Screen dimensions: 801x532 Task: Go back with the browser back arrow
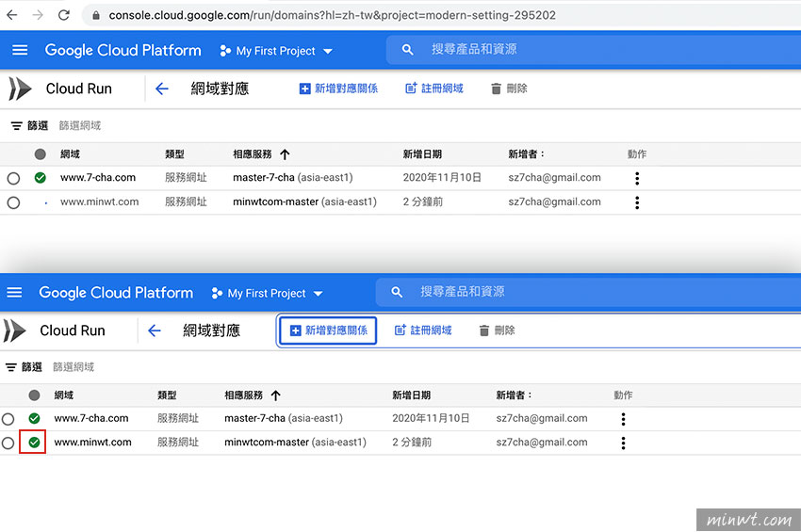[11, 15]
